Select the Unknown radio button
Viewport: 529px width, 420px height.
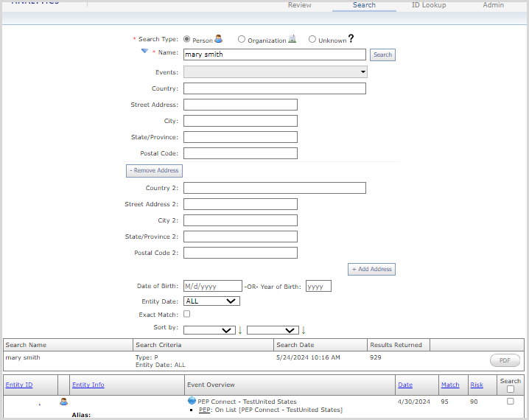pos(312,39)
